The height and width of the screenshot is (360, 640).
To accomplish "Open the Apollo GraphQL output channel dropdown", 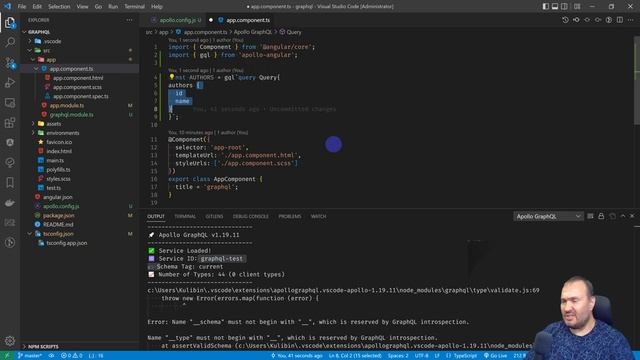I will [x=548, y=216].
